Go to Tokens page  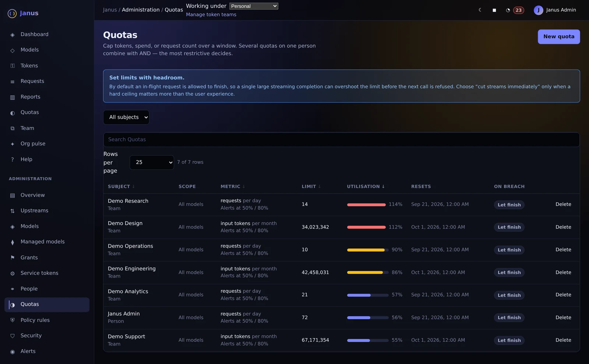tap(47, 65)
